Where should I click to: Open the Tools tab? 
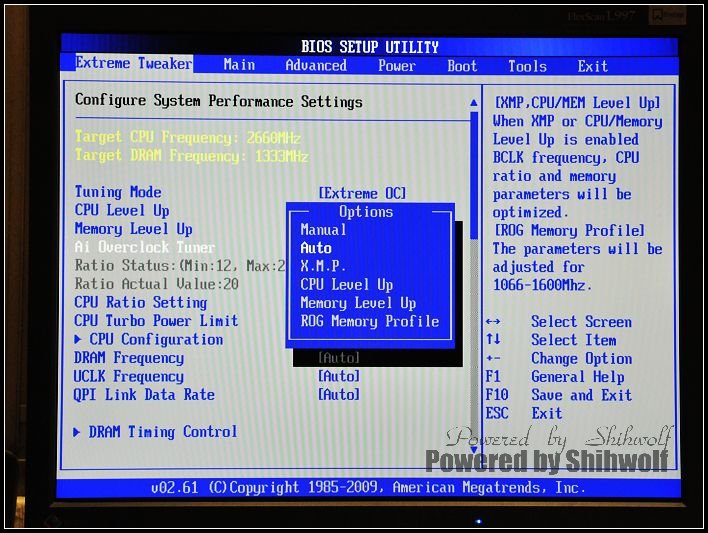527,66
